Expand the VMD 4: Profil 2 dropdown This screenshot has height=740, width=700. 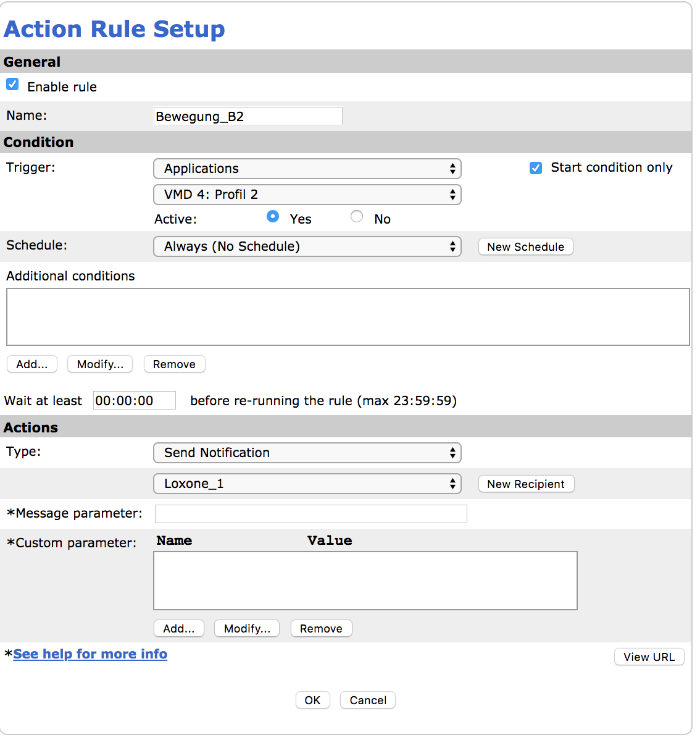(307, 195)
